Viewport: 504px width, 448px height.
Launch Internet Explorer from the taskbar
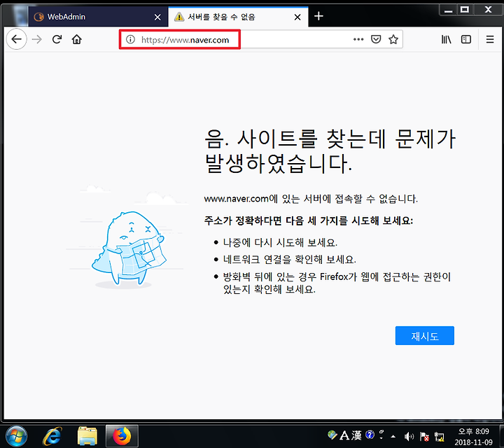point(52,436)
